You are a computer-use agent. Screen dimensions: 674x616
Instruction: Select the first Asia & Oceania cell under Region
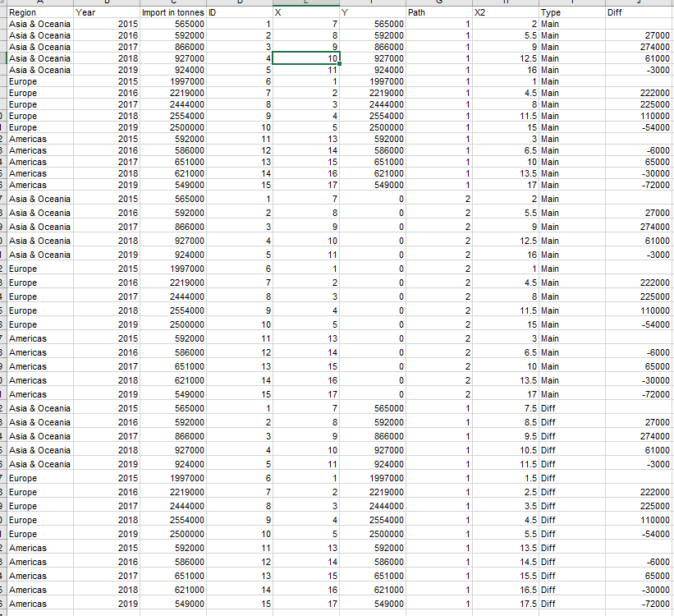coord(39,25)
